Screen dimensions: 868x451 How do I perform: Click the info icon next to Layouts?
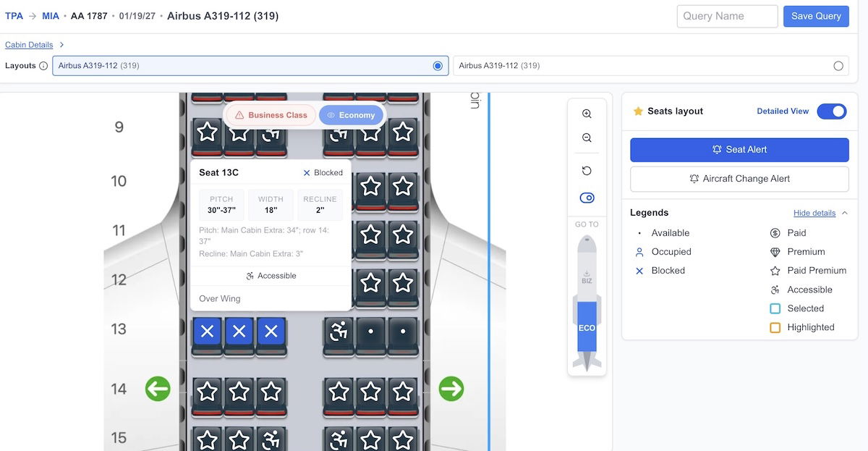coord(43,66)
